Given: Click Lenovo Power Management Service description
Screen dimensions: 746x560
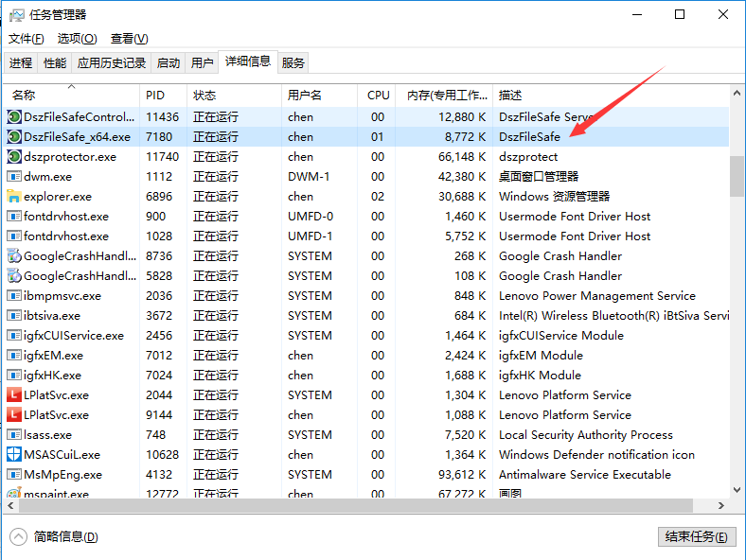Looking at the screenshot, I should [x=597, y=296].
